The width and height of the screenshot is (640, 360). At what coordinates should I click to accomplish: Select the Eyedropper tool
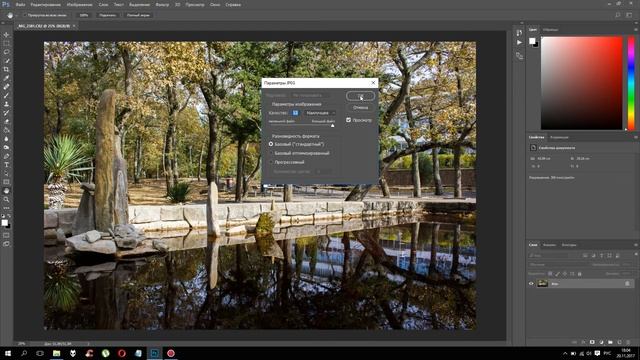pyautogui.click(x=6, y=78)
